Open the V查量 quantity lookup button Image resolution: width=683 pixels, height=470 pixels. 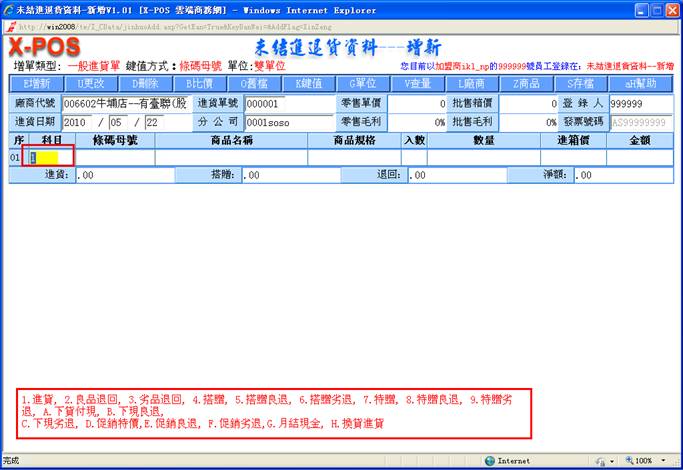[x=417, y=83]
